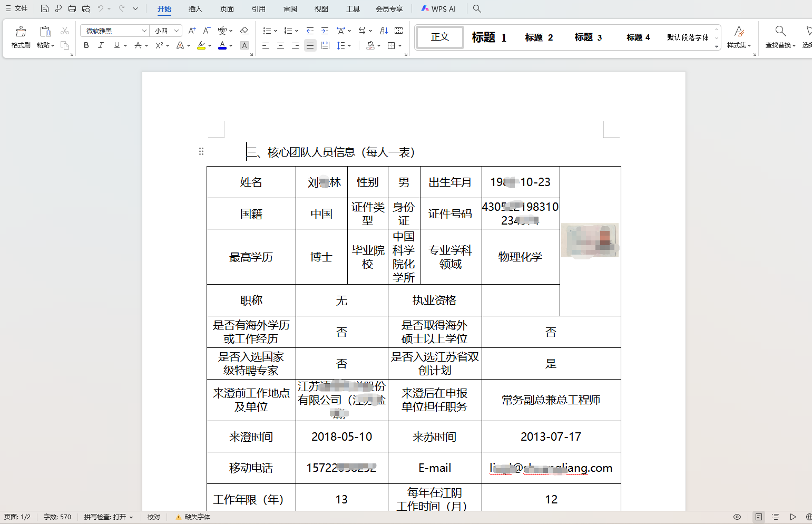
Task: Click the center align icon
Action: point(280,46)
